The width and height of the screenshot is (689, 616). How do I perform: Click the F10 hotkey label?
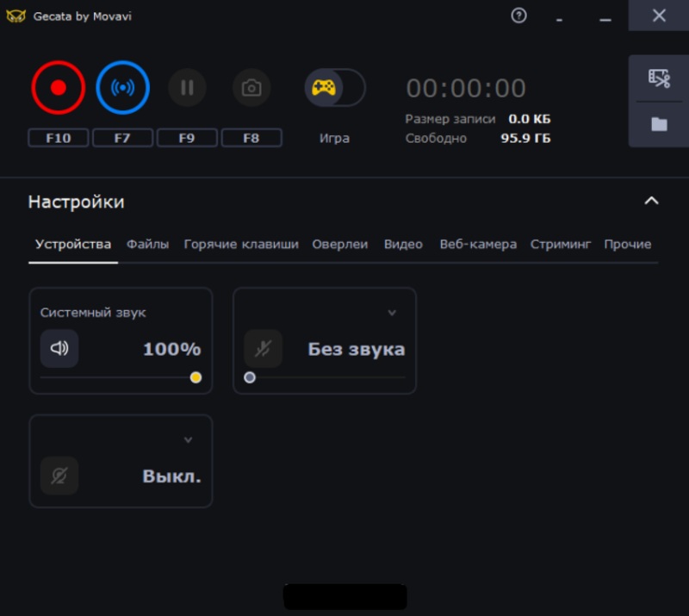tap(59, 138)
